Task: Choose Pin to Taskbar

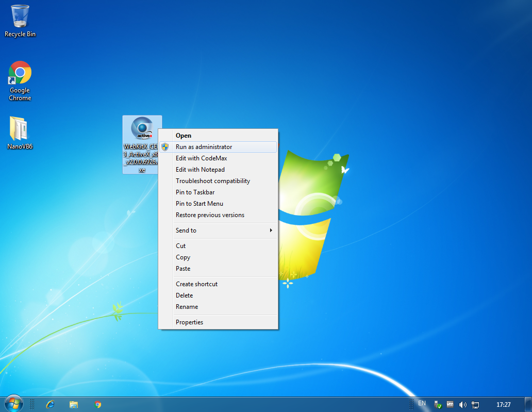Action: 218,192
